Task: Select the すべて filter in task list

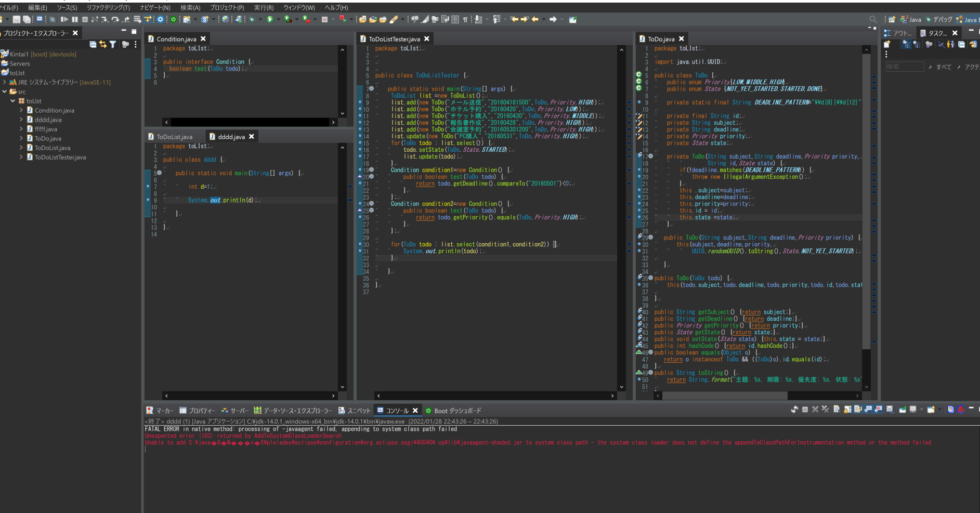Action: [944, 67]
